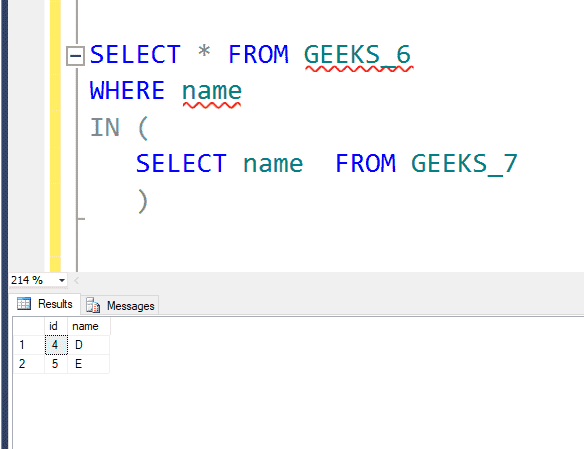Click the WHERE keyword in query
Viewport: 584px width, 449px height.
point(127,90)
